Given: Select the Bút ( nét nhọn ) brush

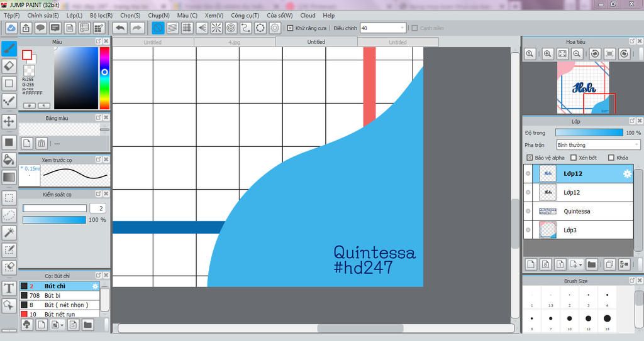Looking at the screenshot, I should tap(60, 305).
